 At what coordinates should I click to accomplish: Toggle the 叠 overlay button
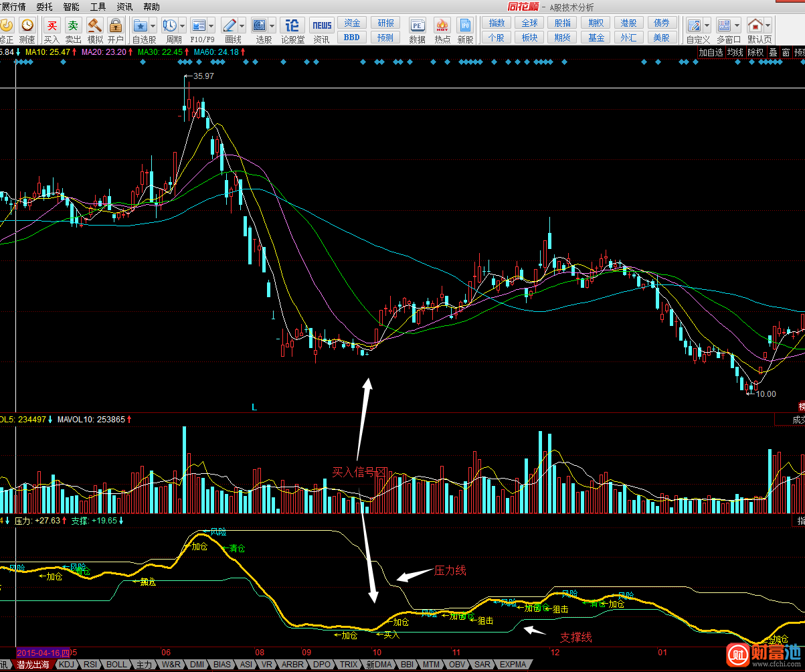pyautogui.click(x=773, y=52)
